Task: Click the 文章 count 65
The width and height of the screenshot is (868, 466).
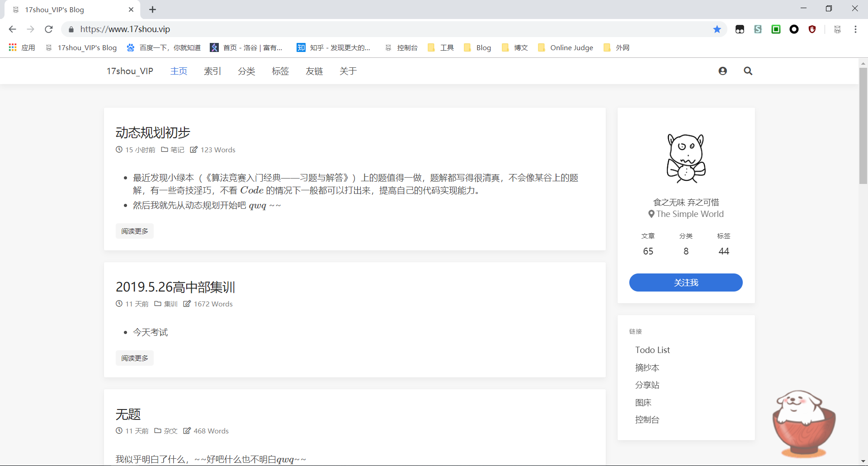Action: pos(648,251)
